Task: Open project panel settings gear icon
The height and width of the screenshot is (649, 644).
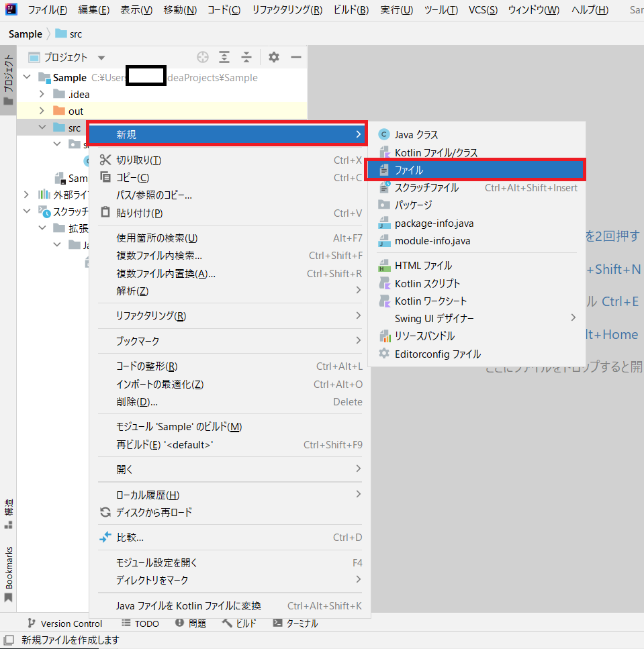Action: 274,57
